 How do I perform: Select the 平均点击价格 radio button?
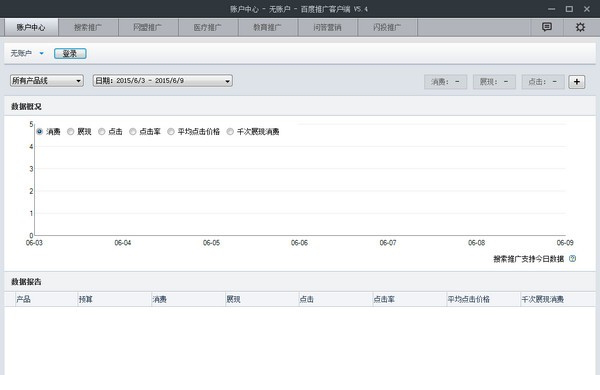[171, 132]
